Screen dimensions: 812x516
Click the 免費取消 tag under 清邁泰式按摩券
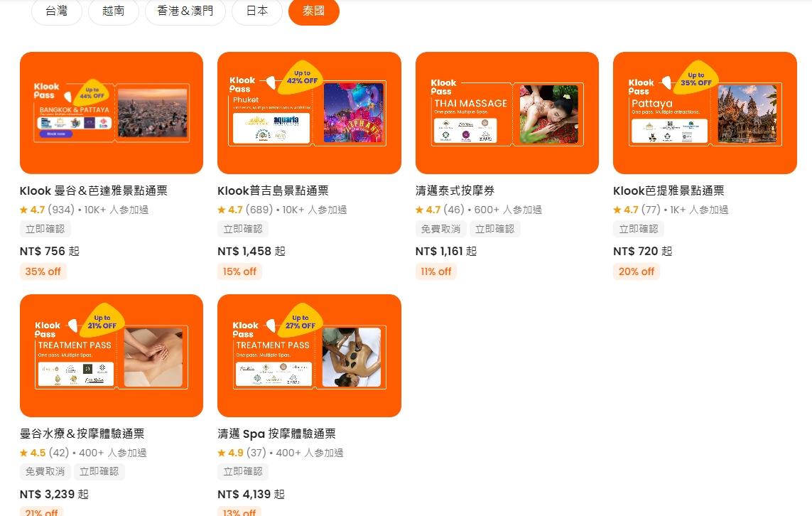pyautogui.click(x=440, y=229)
